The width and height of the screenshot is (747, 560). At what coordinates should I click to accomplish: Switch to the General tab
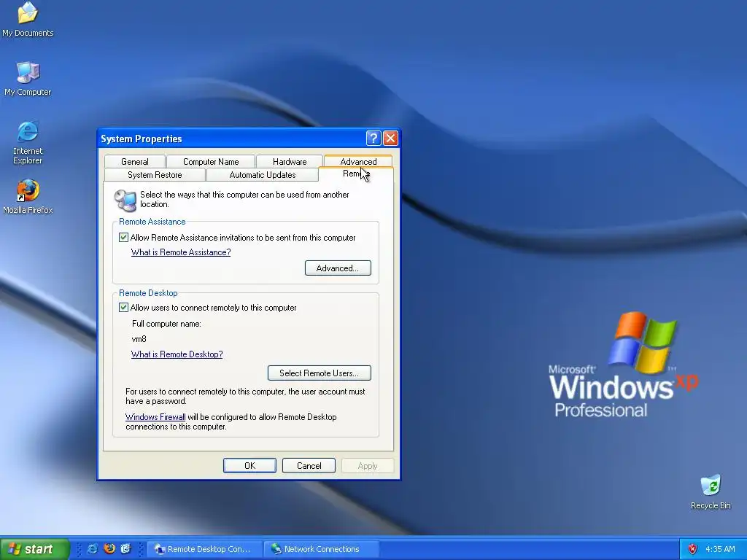click(x=135, y=161)
